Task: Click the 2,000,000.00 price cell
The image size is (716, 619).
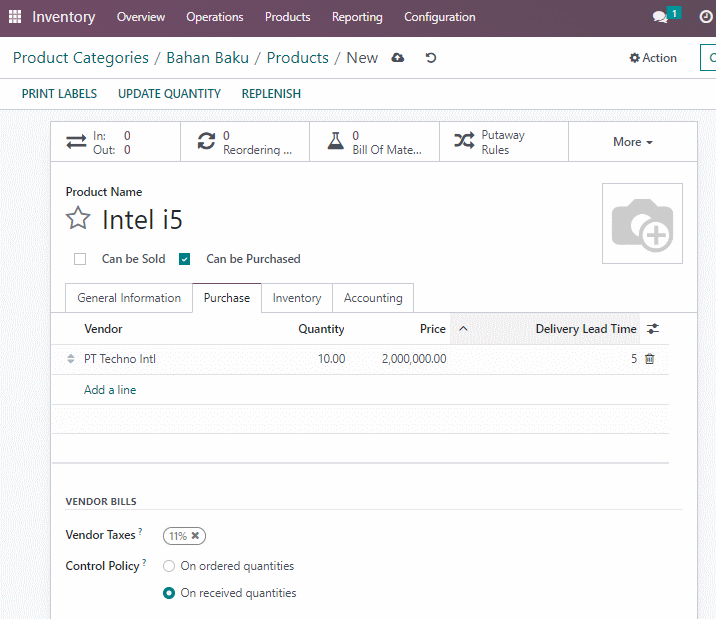Action: (414, 359)
